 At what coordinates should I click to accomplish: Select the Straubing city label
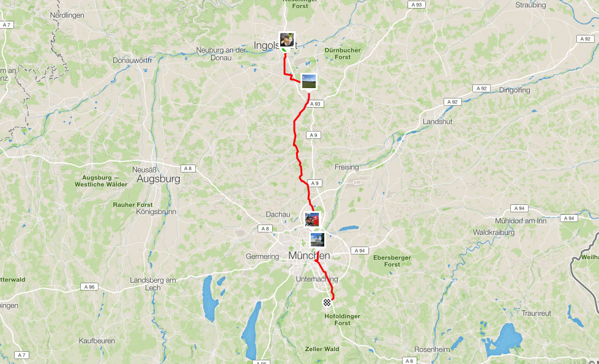[x=530, y=5]
